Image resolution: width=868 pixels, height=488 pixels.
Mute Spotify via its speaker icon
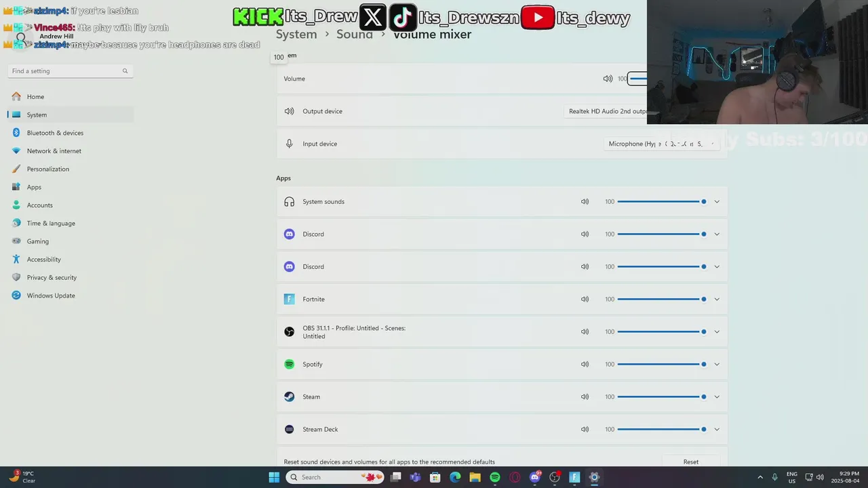(585, 364)
